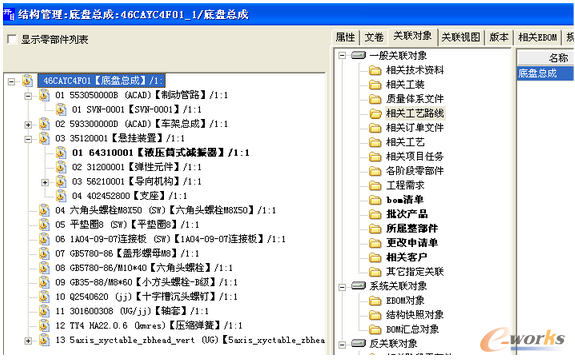Expand the 13 5axis_xyctable_zbhead_vert node
The height and width of the screenshot is (362, 575).
pos(28,341)
